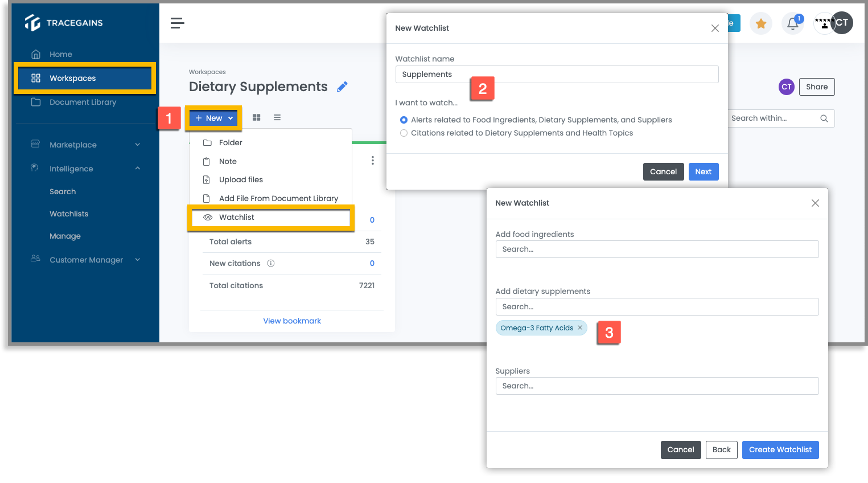Open the View bookmark link

[292, 321]
